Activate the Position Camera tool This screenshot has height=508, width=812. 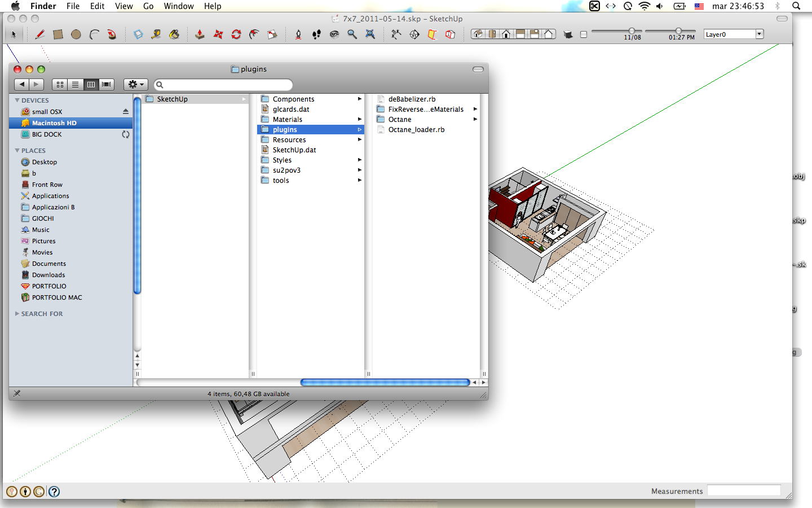coord(298,34)
